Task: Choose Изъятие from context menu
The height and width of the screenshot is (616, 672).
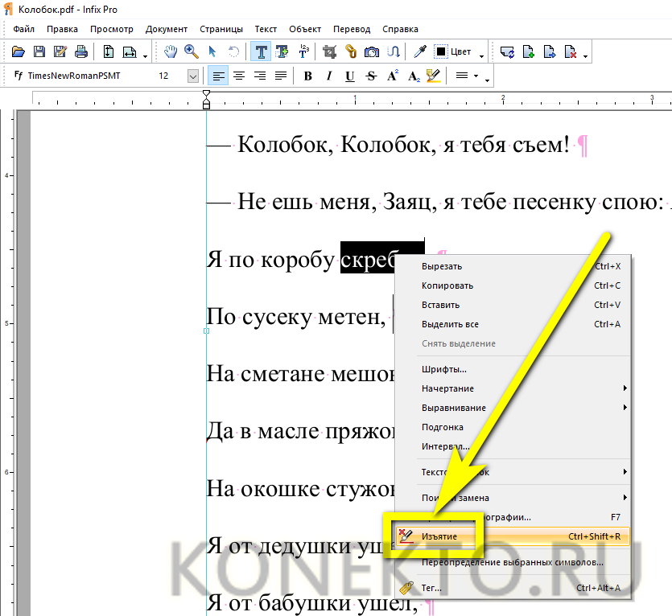Action: (439, 536)
